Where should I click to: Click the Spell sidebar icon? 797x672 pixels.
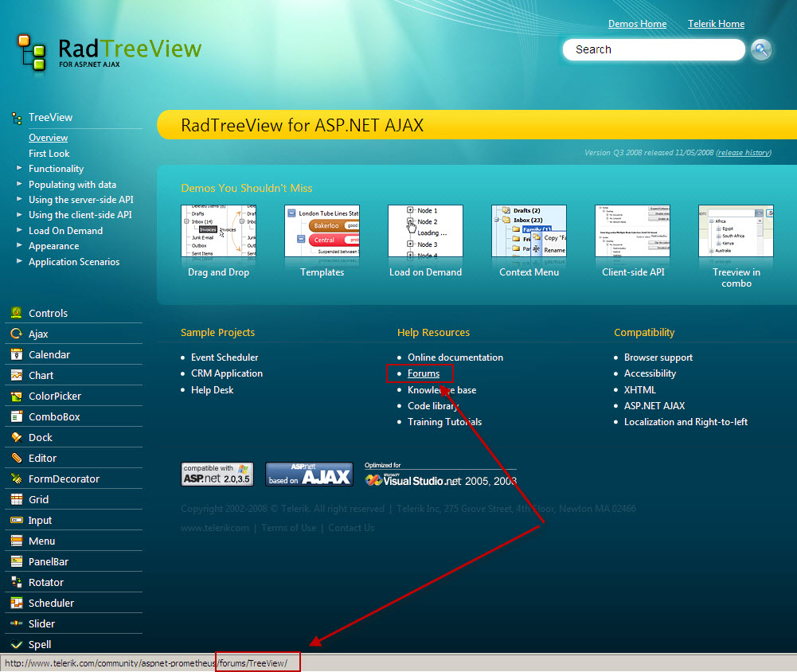pos(16,644)
